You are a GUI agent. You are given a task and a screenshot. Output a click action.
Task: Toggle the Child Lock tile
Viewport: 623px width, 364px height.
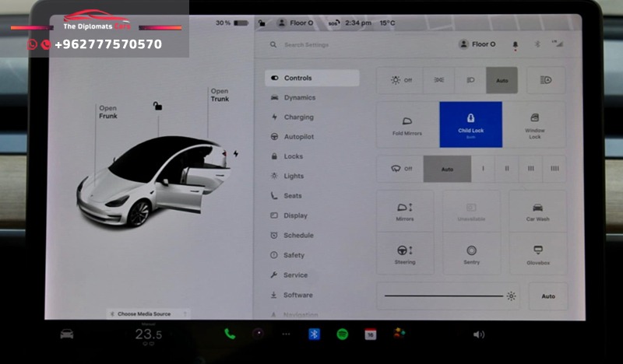coord(470,124)
